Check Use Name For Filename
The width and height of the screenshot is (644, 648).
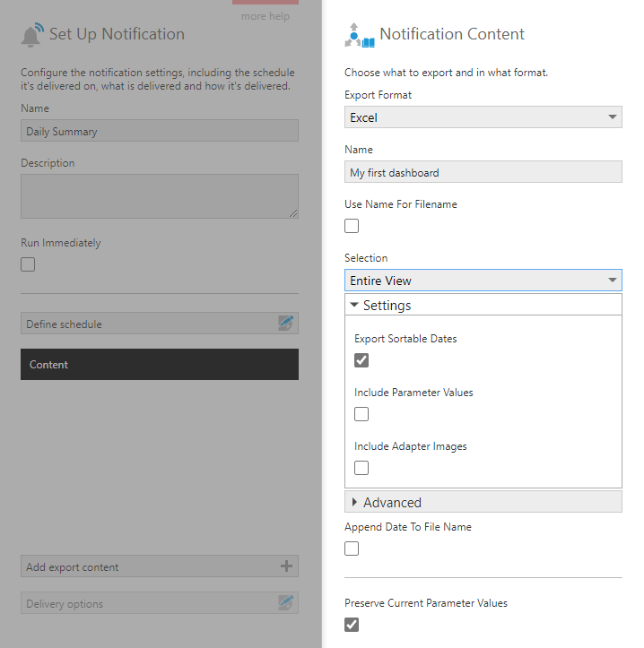tap(352, 226)
